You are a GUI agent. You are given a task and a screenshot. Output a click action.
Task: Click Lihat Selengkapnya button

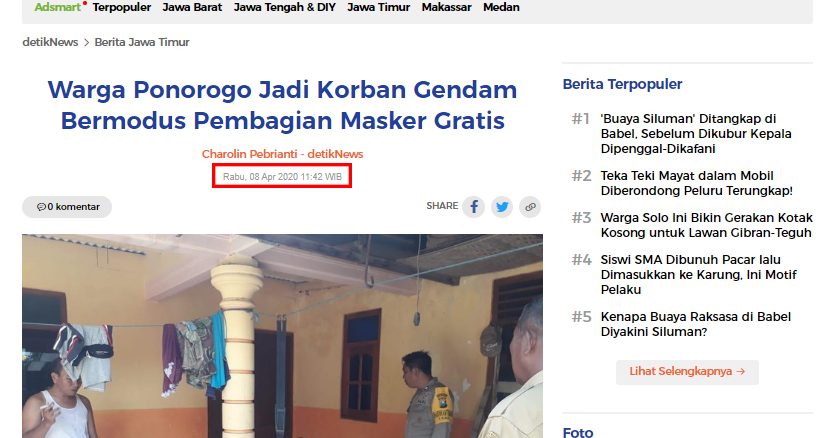687,372
